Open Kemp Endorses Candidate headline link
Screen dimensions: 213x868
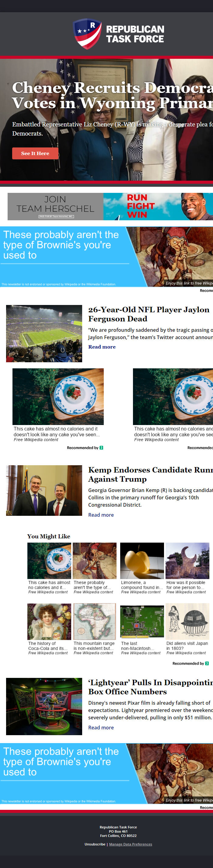coord(150,474)
